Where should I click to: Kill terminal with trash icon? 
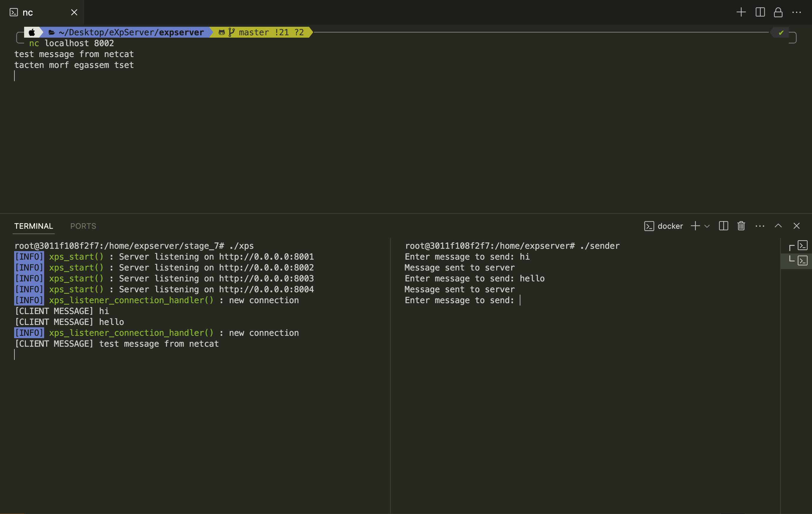tap(741, 226)
